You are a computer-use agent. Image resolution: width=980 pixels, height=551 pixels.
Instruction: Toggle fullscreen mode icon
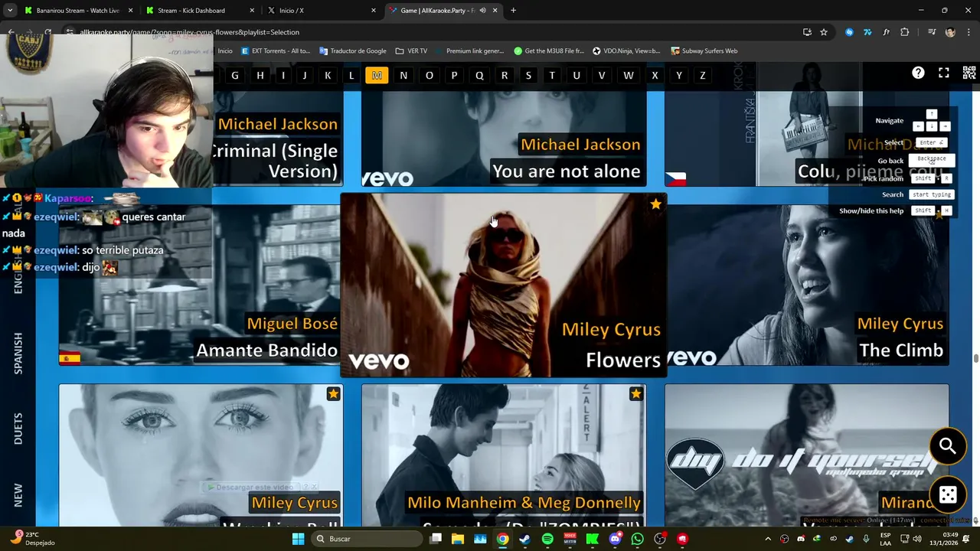click(944, 73)
